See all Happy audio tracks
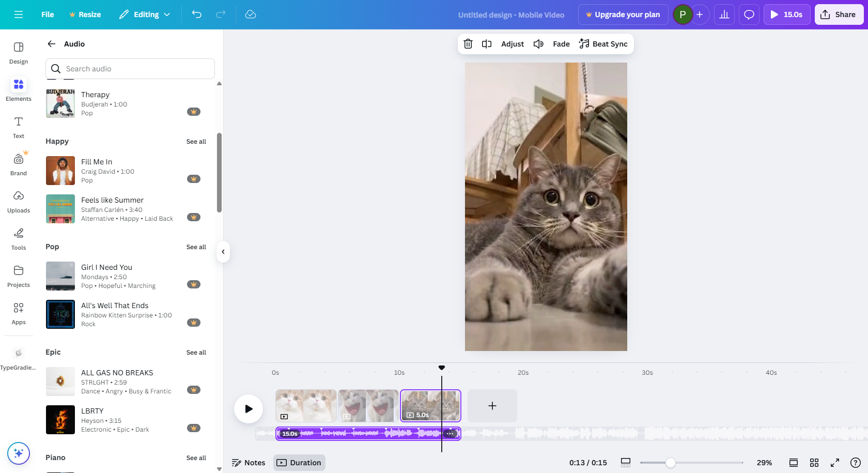This screenshot has width=868, height=473. 196,142
